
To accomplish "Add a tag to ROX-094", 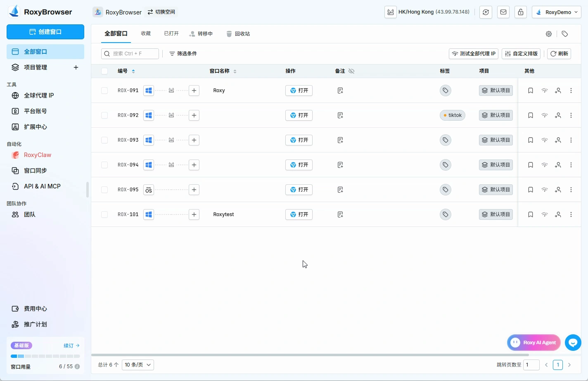I will 446,165.
